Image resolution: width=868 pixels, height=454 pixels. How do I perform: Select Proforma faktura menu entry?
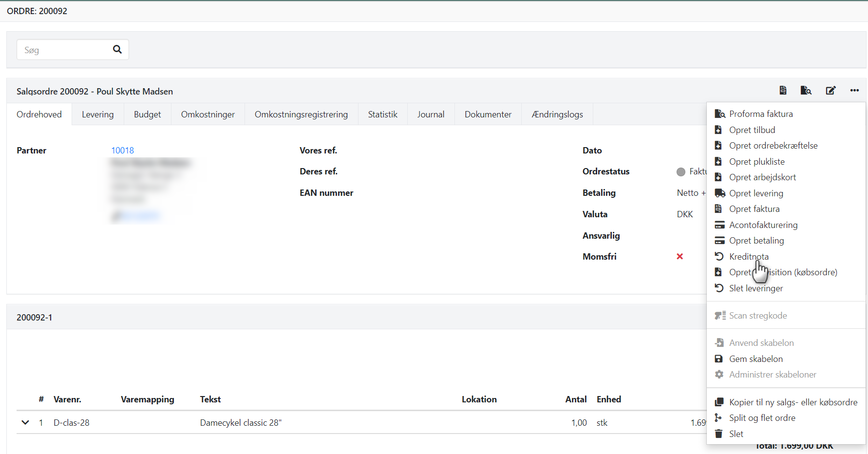point(761,113)
